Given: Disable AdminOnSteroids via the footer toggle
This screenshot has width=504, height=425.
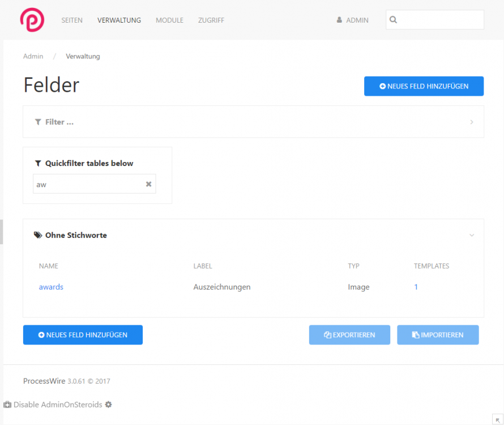Looking at the screenshot, I should point(58,405).
